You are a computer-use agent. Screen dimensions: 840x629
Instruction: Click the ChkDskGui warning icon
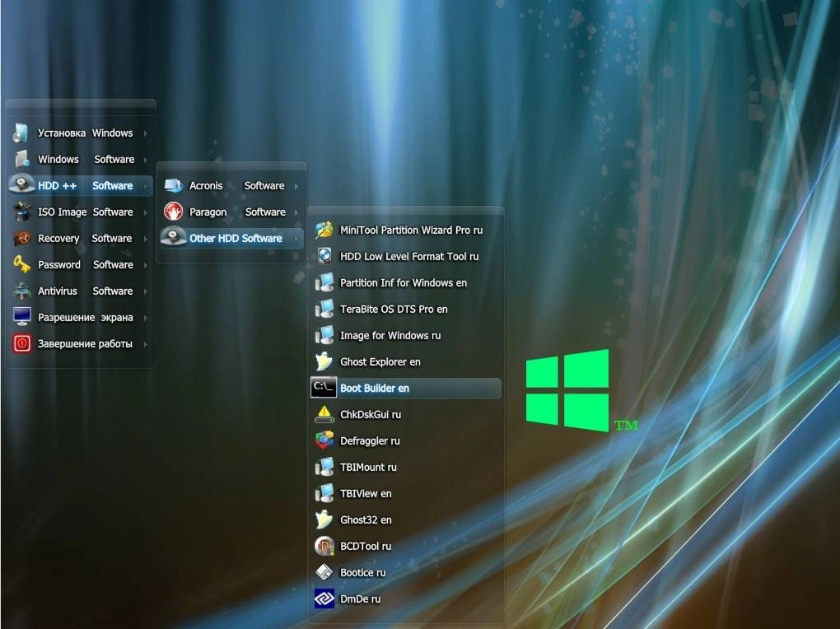pos(324,414)
